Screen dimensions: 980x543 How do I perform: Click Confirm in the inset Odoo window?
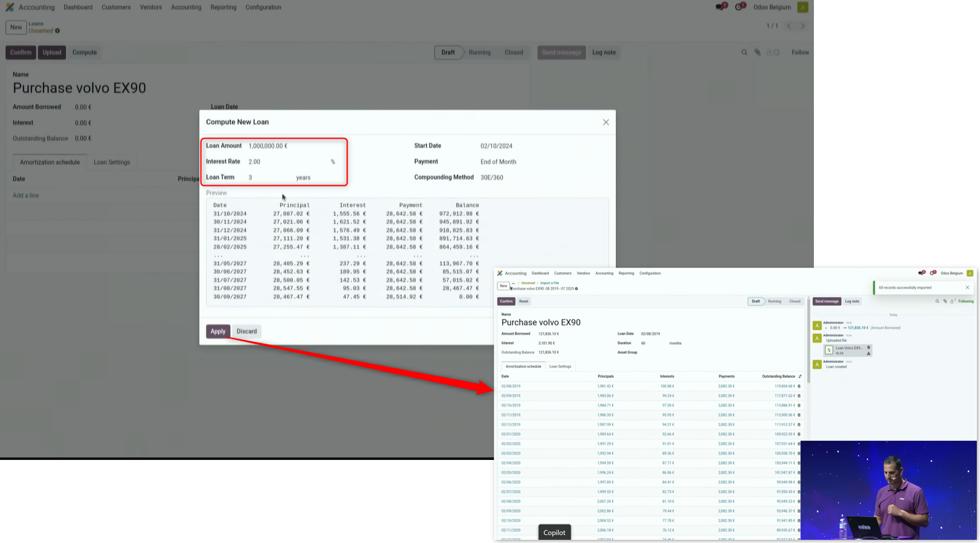tap(506, 302)
